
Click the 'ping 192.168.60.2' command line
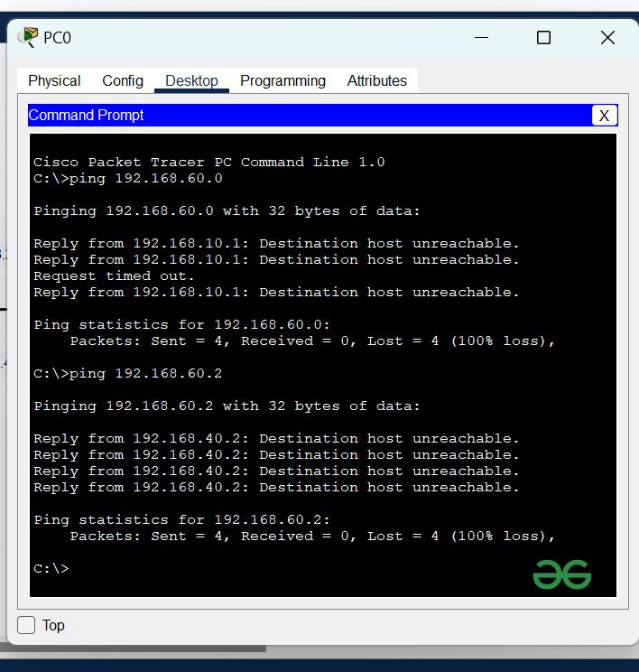click(128, 374)
